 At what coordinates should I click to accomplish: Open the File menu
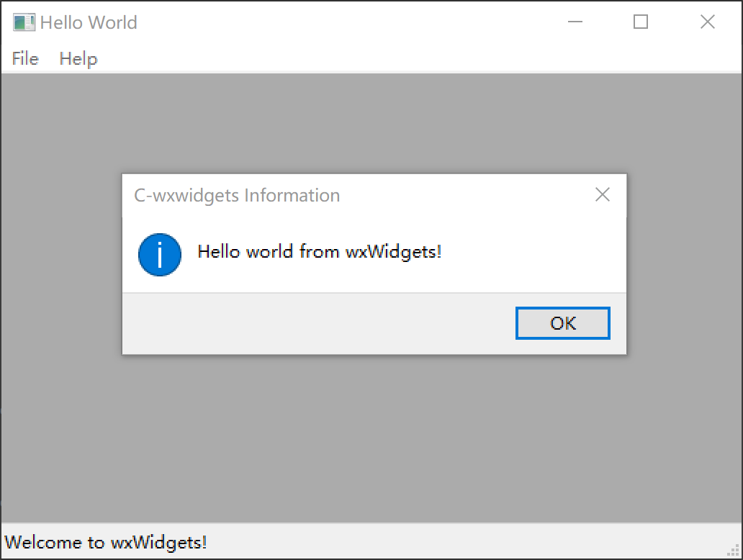(x=24, y=58)
